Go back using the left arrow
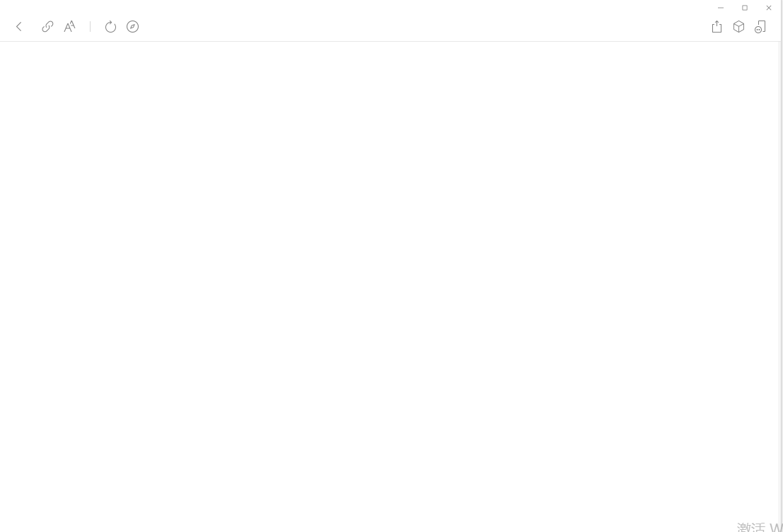783x532 pixels. [x=19, y=26]
